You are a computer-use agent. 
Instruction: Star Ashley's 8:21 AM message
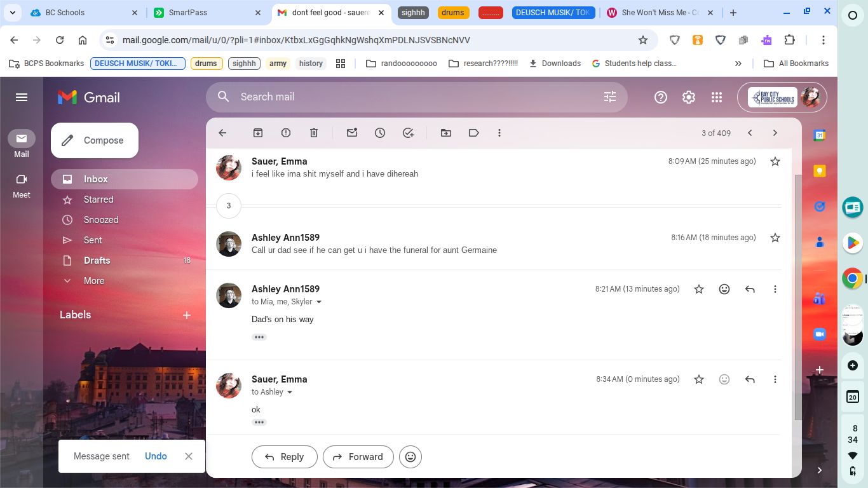click(x=699, y=289)
